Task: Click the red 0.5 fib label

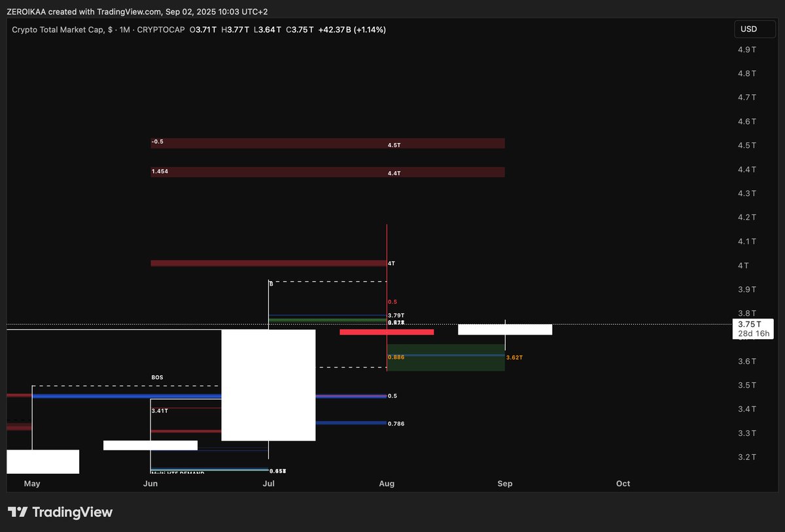Action: click(391, 301)
